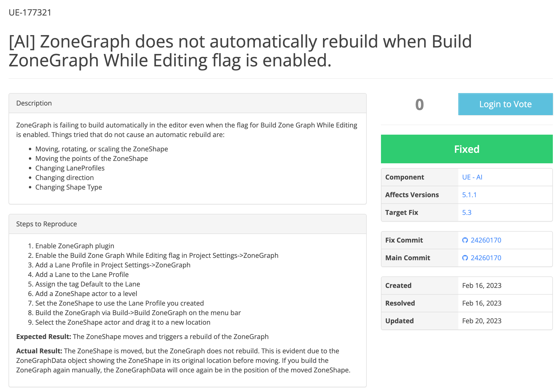Click the Updated date Feb 20, 2023
560x392 pixels.
pyautogui.click(x=481, y=321)
